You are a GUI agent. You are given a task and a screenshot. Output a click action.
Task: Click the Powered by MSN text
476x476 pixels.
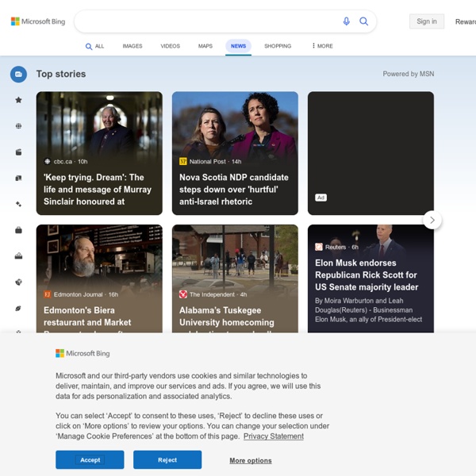(409, 74)
